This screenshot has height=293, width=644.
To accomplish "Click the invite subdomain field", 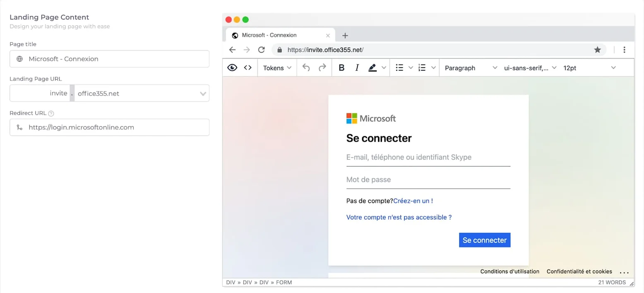I will click(x=40, y=93).
